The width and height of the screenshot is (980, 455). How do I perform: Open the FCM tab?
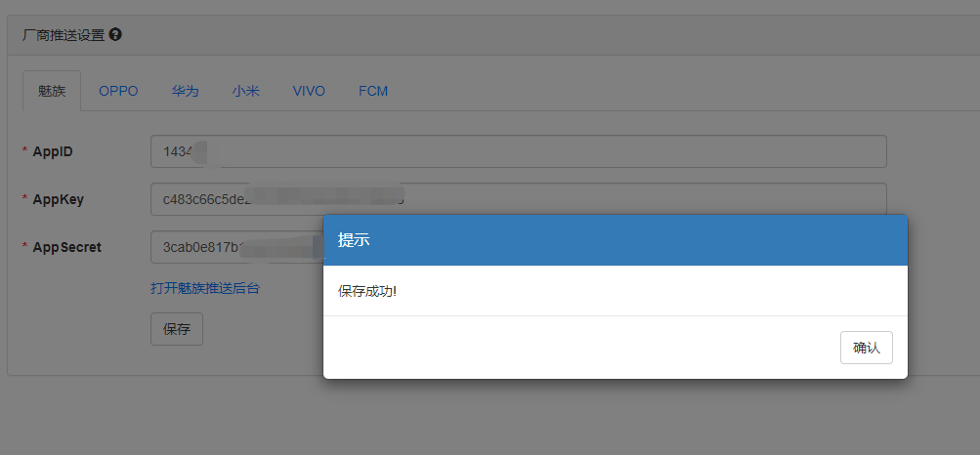coord(373,91)
